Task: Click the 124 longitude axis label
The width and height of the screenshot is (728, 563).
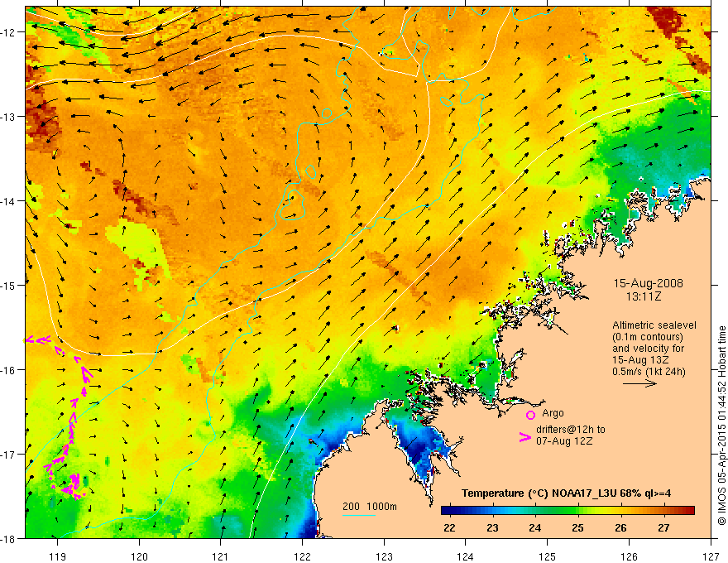Action: click(x=466, y=556)
